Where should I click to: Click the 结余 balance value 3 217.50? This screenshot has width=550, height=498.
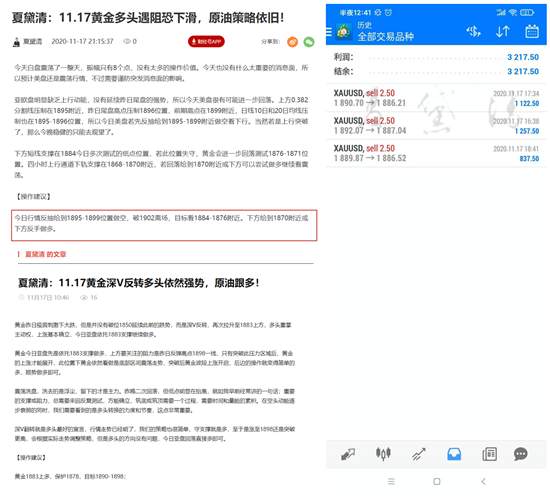pos(523,72)
